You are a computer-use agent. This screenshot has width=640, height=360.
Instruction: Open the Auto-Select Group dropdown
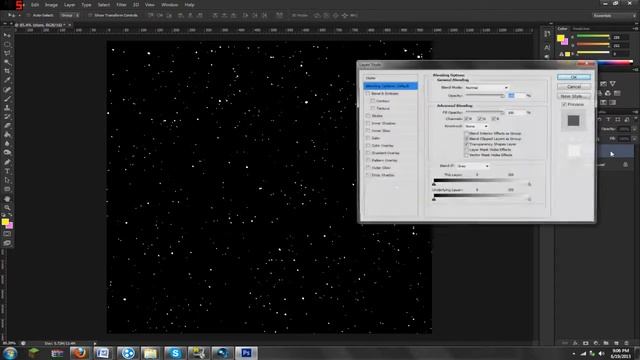click(70, 16)
